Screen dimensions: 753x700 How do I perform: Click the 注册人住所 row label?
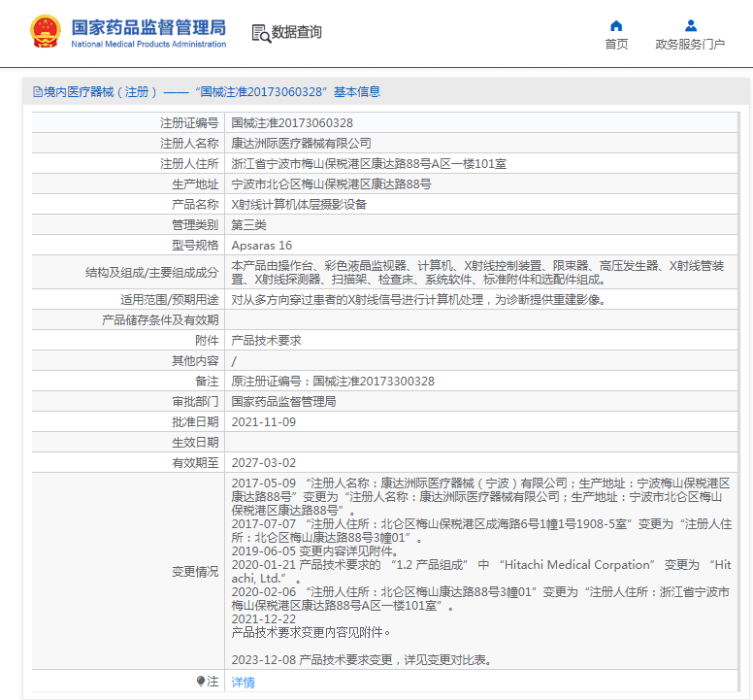coord(189,164)
